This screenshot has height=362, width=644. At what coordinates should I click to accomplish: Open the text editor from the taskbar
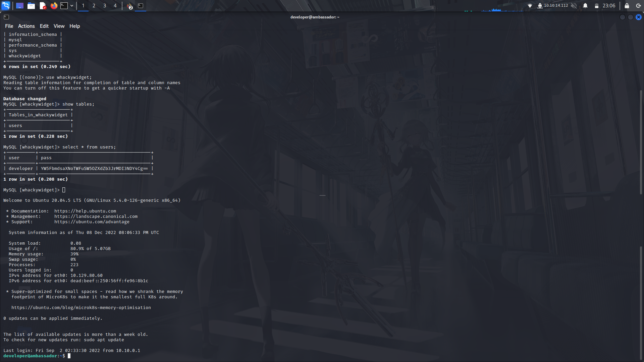pos(42,6)
